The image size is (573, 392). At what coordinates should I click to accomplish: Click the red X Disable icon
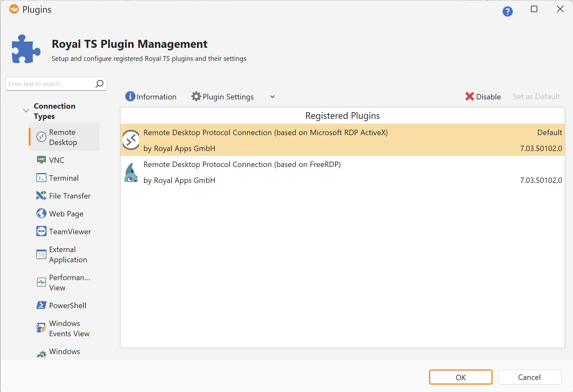coord(469,96)
